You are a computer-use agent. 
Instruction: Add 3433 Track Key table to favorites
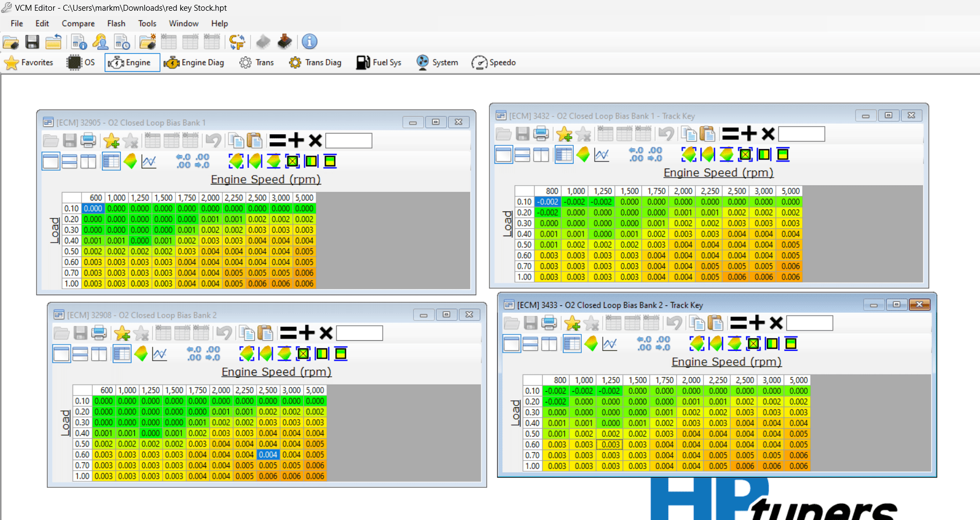tap(573, 323)
